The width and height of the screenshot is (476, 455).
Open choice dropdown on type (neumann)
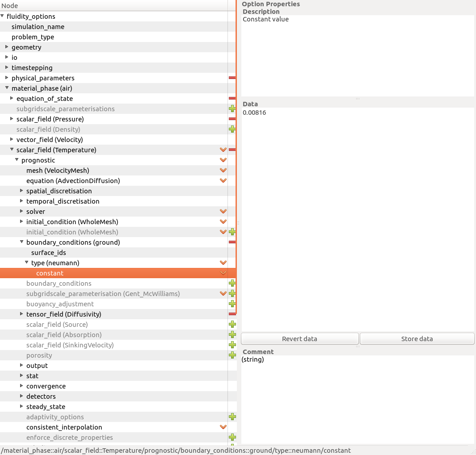pyautogui.click(x=223, y=263)
